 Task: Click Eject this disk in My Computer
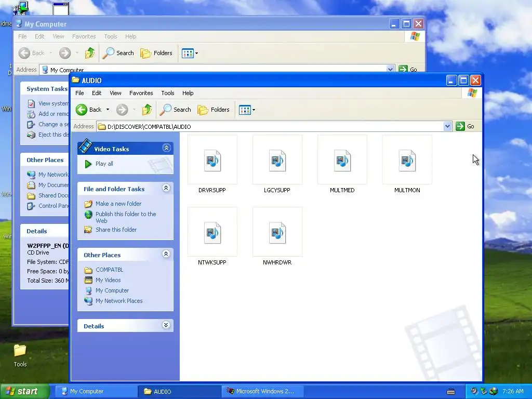tap(54, 135)
